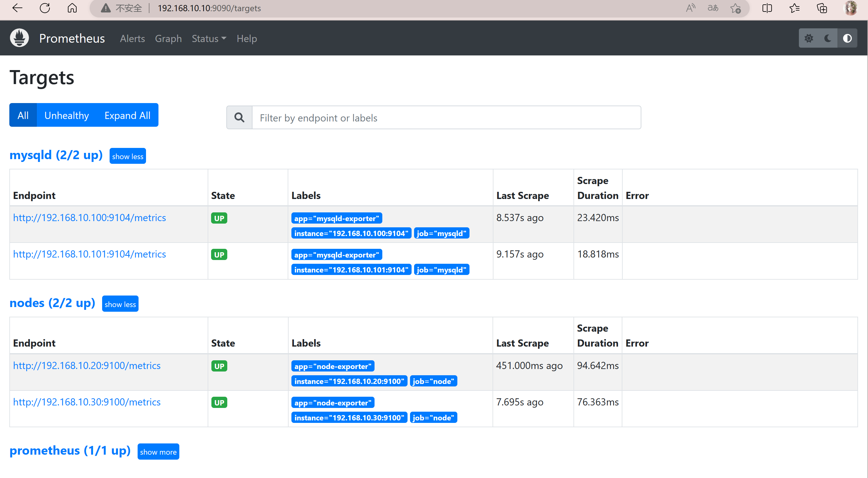Open Alerts menu item

(x=132, y=38)
